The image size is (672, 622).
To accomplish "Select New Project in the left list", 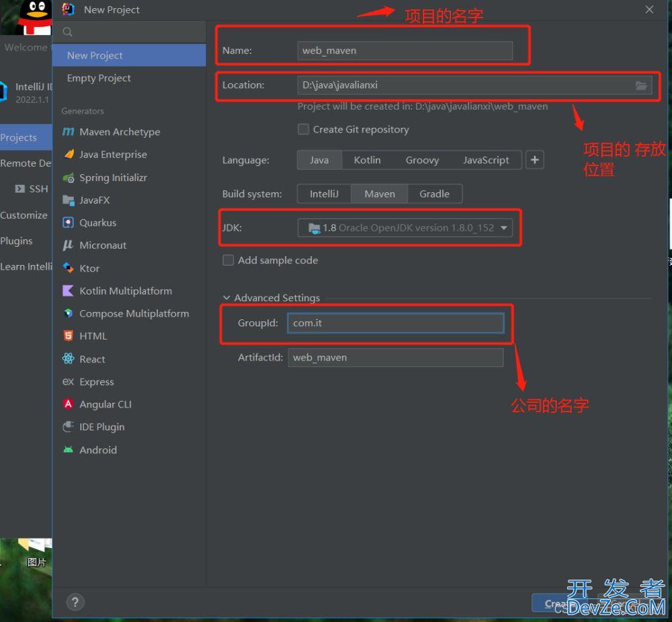I will [129, 55].
